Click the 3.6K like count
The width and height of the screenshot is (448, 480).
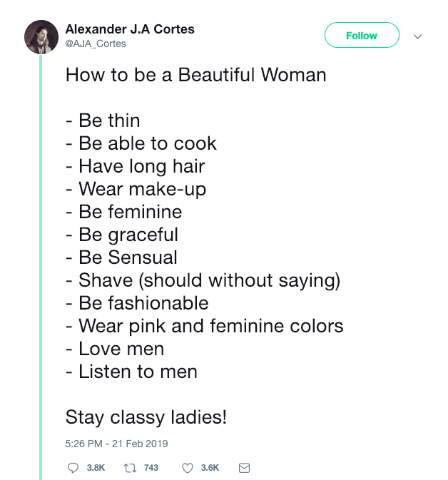(210, 468)
